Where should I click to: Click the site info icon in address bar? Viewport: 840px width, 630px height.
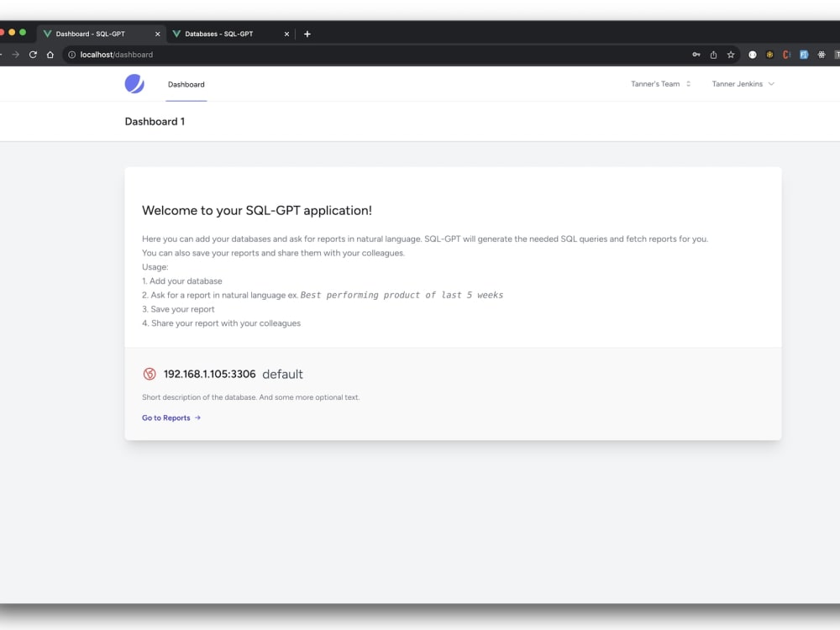click(x=71, y=55)
